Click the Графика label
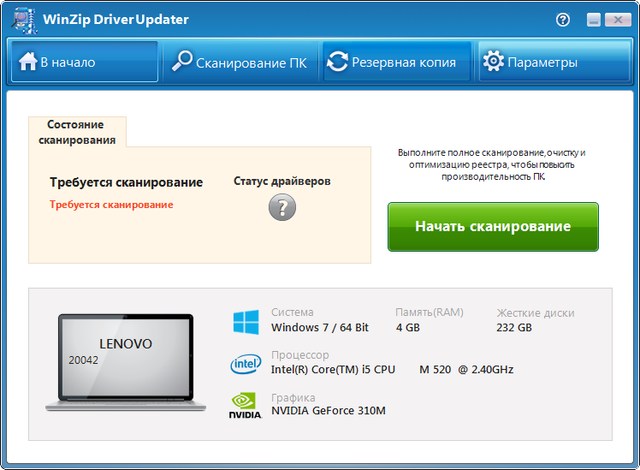640x470 pixels. tap(293, 397)
